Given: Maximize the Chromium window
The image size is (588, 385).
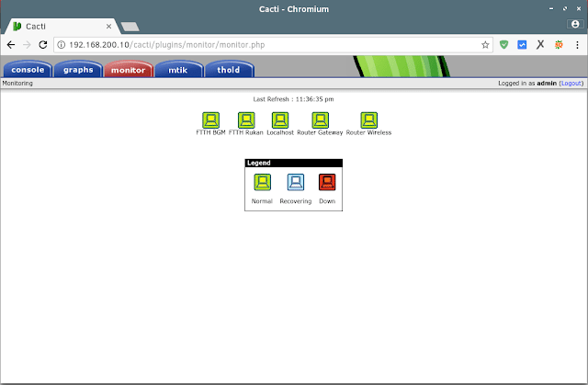Looking at the screenshot, I should [x=565, y=8].
